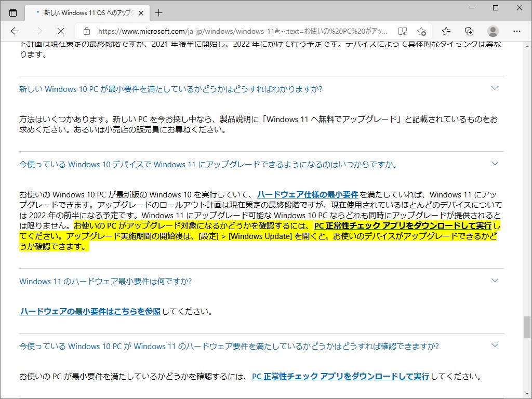Image resolution: width=532 pixels, height=399 pixels.
Task: Expand the Windows 11 ハードウェア最小要件 question
Action: click(x=495, y=280)
